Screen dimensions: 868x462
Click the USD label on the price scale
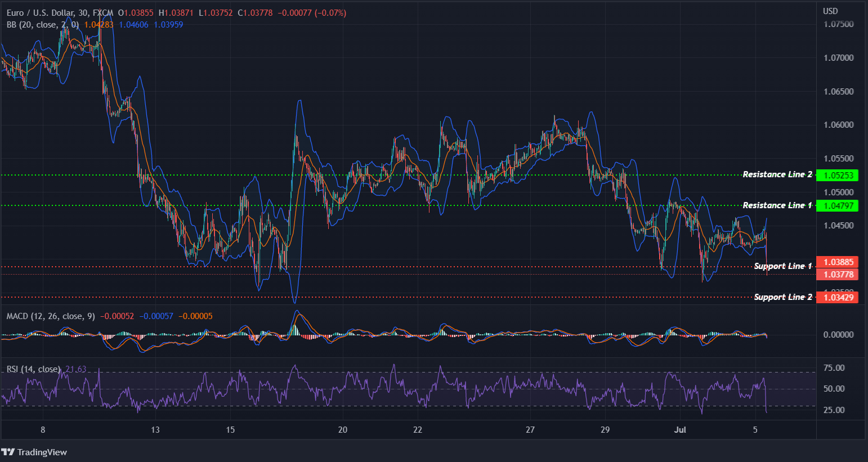coord(830,10)
